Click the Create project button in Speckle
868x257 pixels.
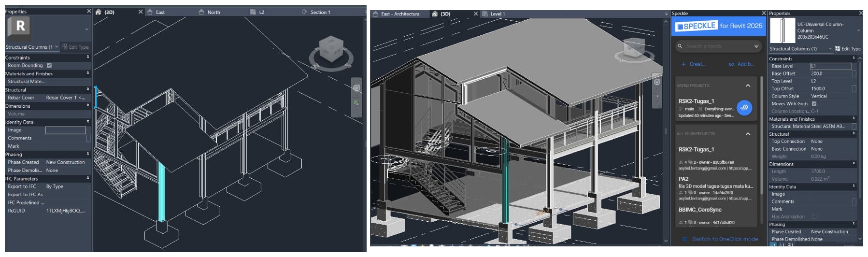pyautogui.click(x=693, y=64)
